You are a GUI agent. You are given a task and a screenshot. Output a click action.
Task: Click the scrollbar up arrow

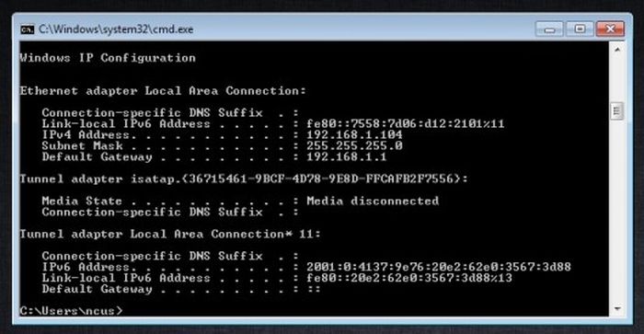coord(617,50)
